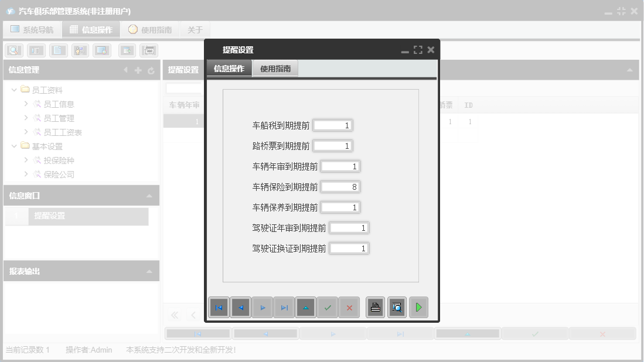Cancel edits with the red X button
Screen dimensions: 644x362
[349, 308]
